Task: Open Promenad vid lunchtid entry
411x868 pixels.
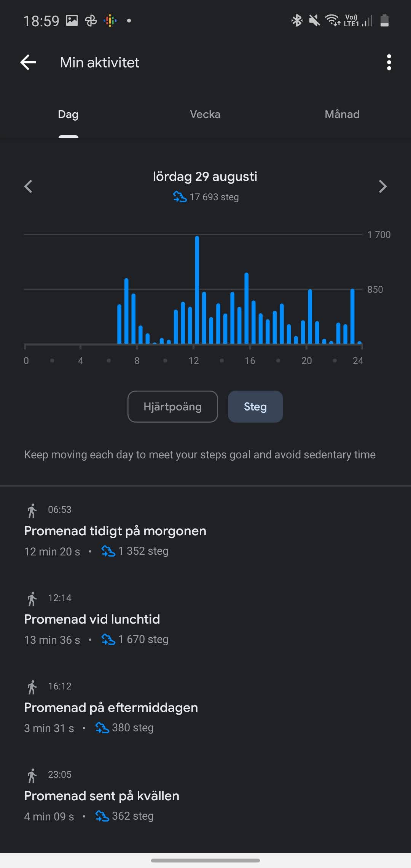Action: tap(92, 619)
